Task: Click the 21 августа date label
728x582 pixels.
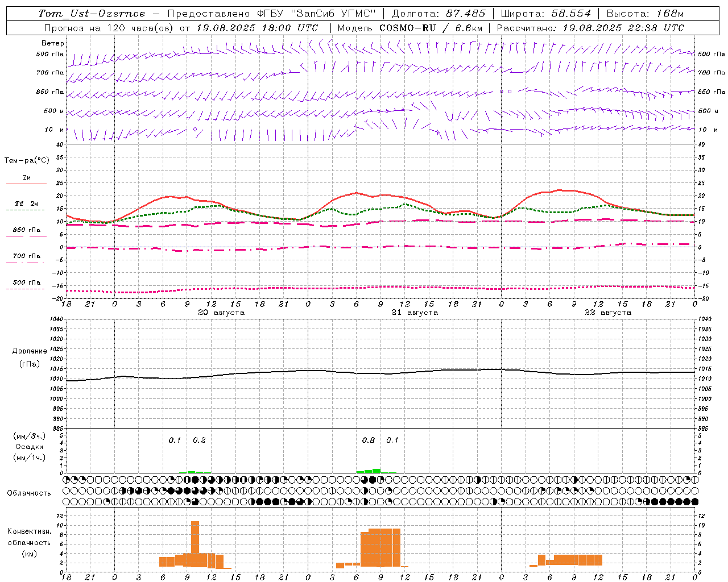Action: click(x=415, y=313)
